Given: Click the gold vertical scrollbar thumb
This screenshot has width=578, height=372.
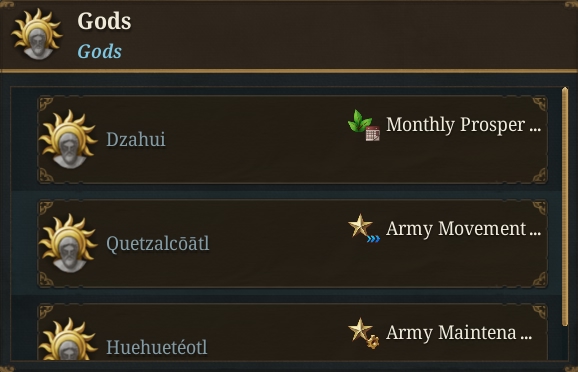Looking at the screenshot, I should (x=565, y=206).
